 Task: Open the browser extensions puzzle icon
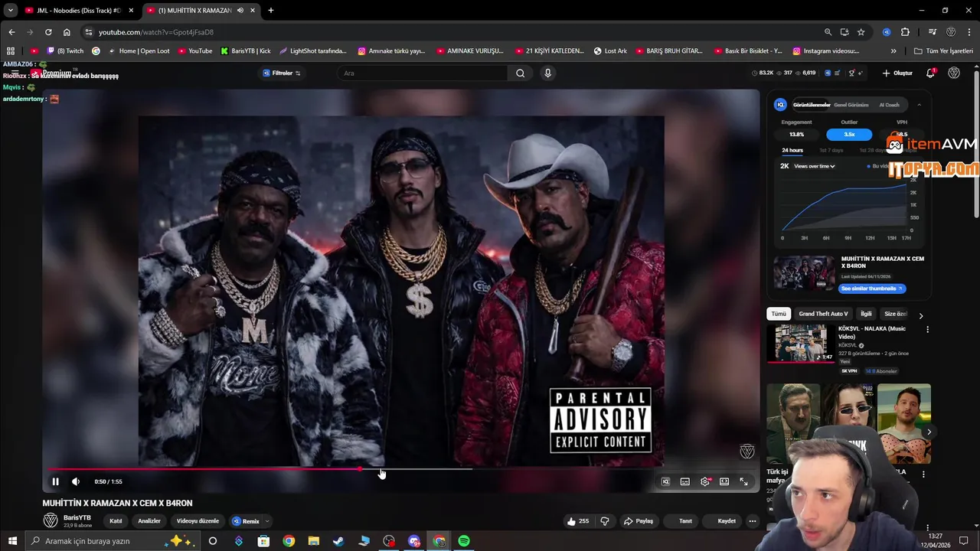(905, 32)
